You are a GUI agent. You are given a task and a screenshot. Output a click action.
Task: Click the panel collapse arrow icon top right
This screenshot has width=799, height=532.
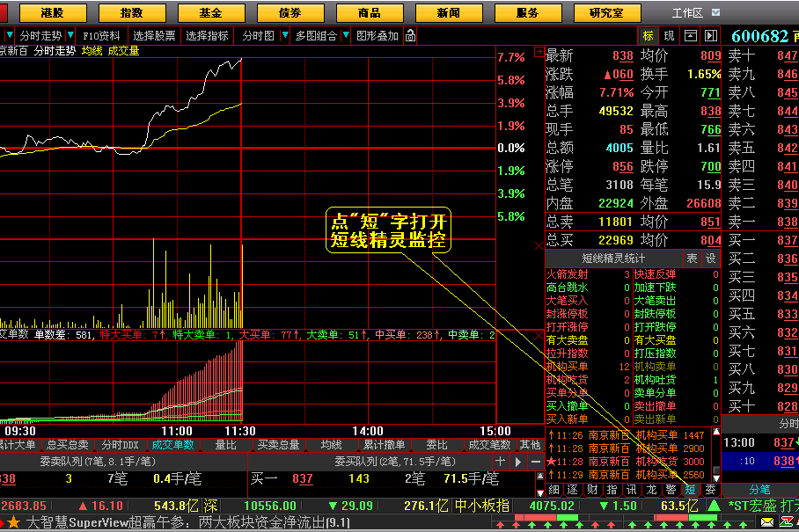click(x=711, y=36)
